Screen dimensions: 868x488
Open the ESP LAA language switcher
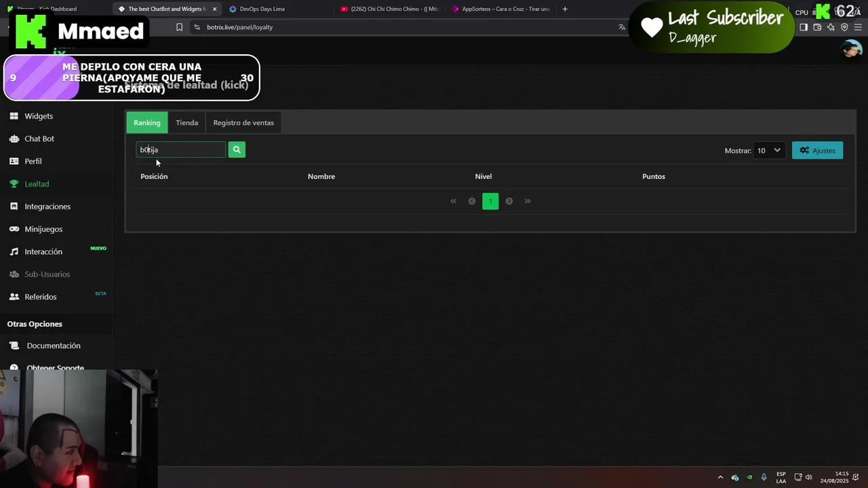[781, 477]
